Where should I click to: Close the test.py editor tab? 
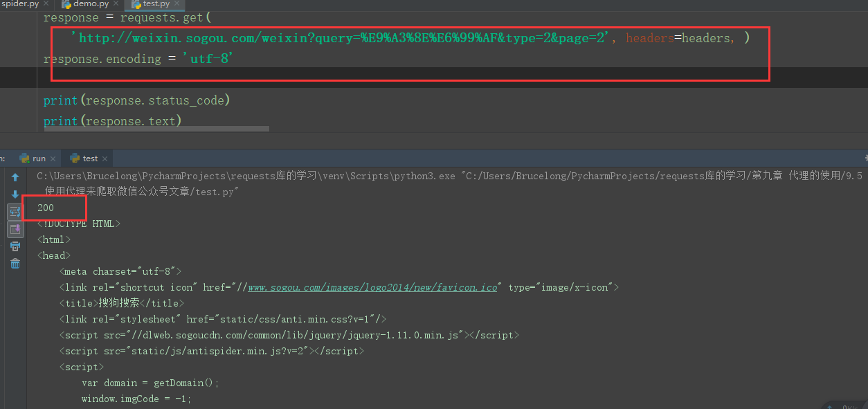click(x=177, y=4)
